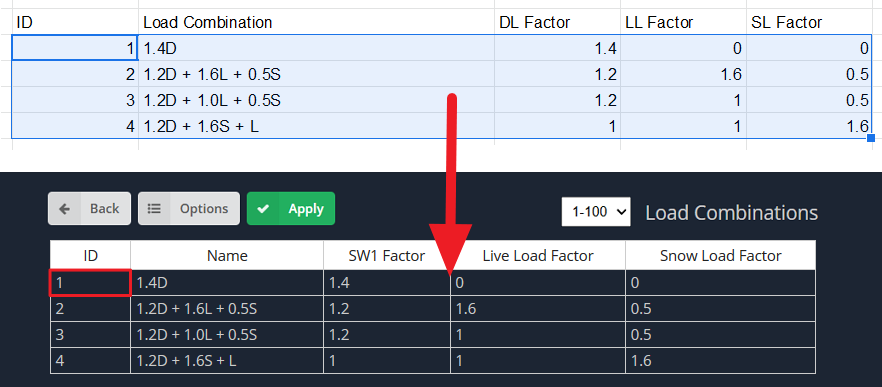This screenshot has width=882, height=387.
Task: Click the SW1 Factor column header
Action: [x=387, y=255]
